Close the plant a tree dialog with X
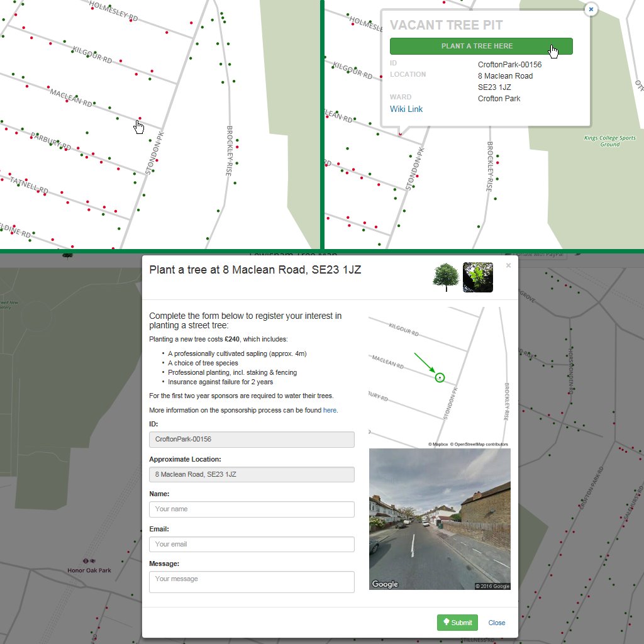The image size is (644, 644). 508,265
